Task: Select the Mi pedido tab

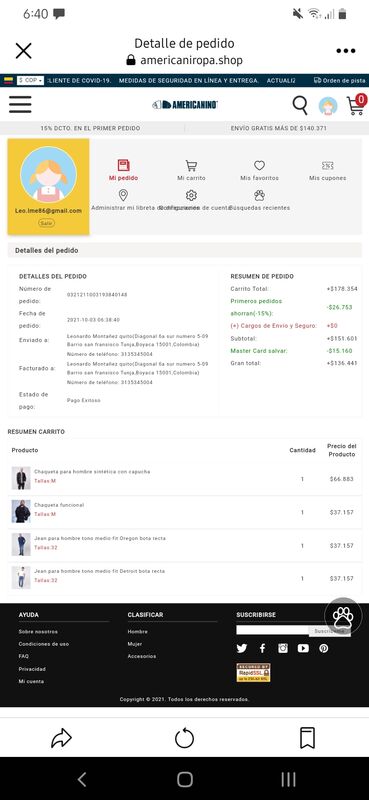Action: pos(123,170)
